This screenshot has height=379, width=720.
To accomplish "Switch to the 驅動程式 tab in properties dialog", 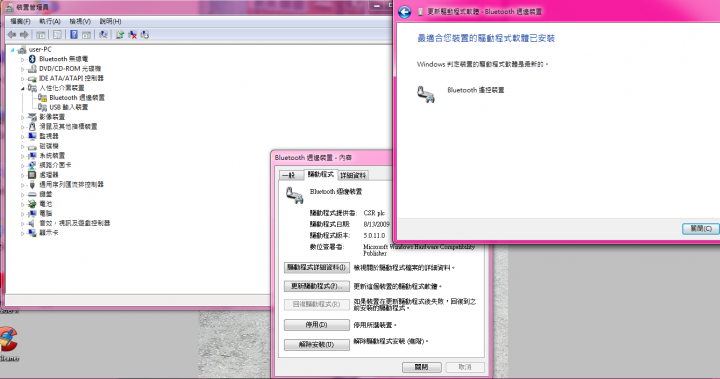I will point(321,174).
